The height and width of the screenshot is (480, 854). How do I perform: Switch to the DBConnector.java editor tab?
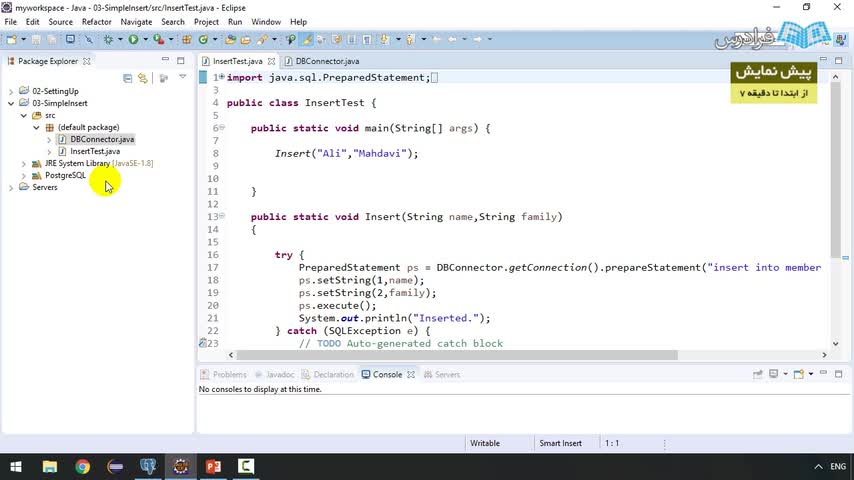coord(321,61)
